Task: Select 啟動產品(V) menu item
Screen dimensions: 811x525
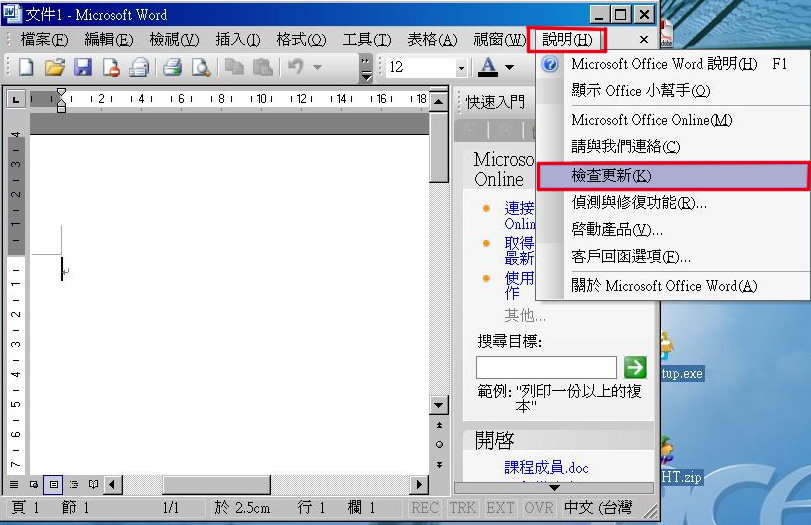Action: coord(673,230)
